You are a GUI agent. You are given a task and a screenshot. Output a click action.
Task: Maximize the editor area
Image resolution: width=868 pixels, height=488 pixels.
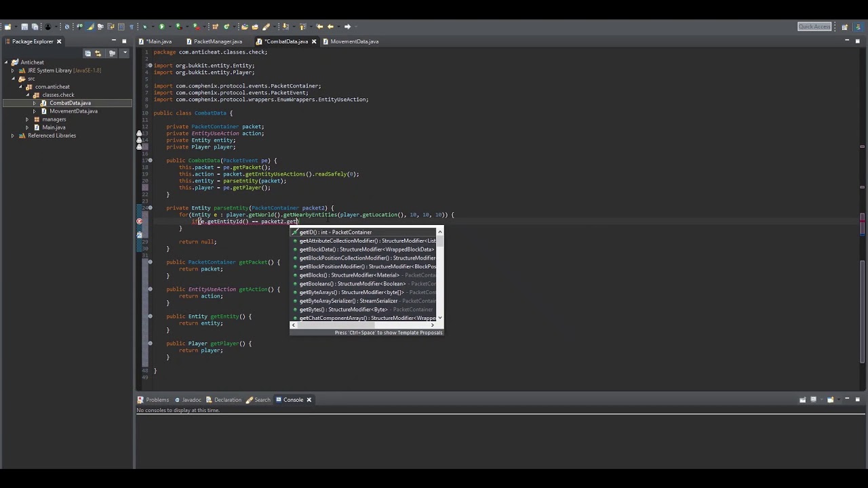click(858, 41)
